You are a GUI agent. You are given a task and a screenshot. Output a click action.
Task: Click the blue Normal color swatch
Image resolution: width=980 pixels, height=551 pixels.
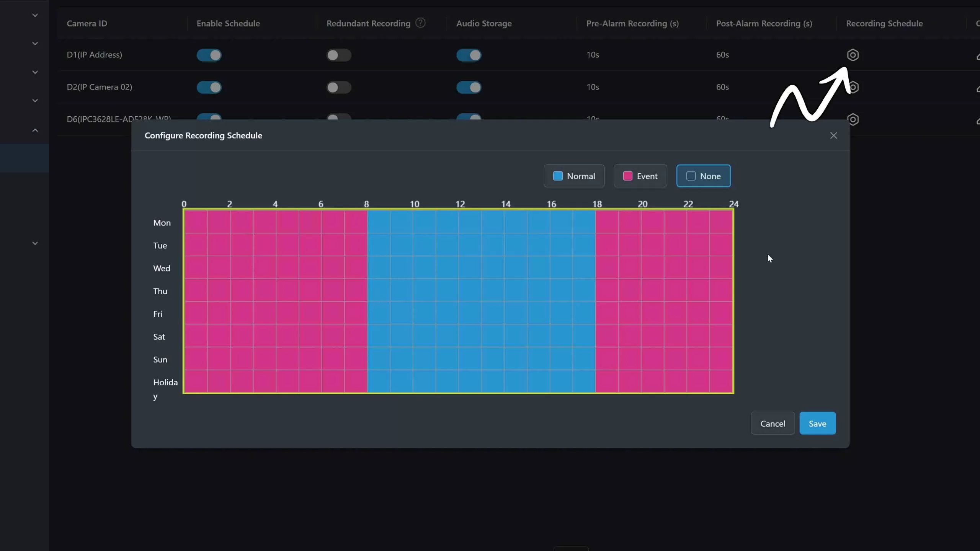click(558, 176)
